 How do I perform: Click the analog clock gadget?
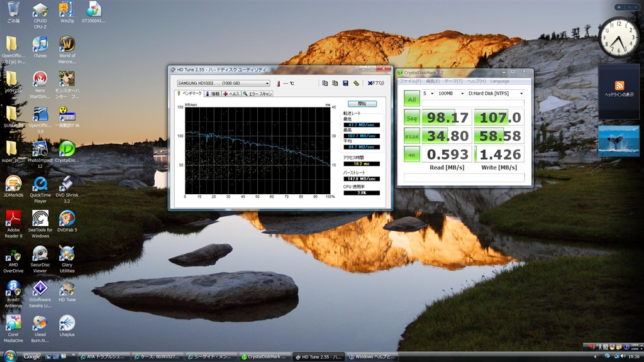click(x=619, y=37)
